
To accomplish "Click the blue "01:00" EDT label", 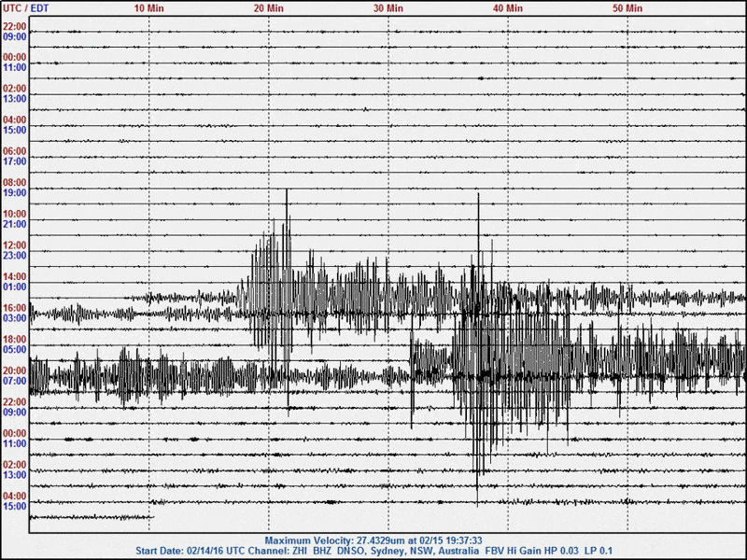I will (x=15, y=287).
